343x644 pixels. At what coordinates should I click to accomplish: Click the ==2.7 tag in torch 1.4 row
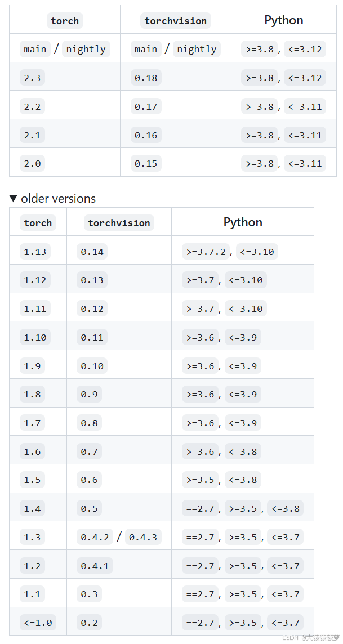pos(200,509)
